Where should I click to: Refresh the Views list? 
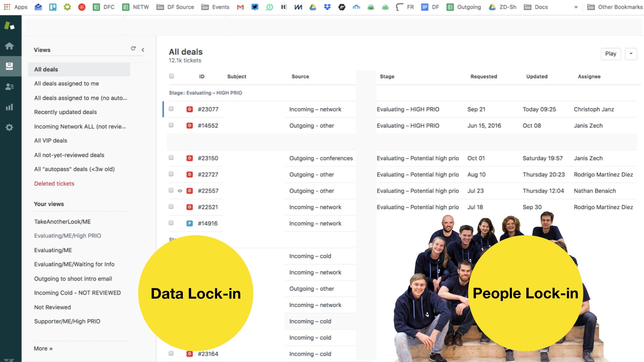coord(133,49)
